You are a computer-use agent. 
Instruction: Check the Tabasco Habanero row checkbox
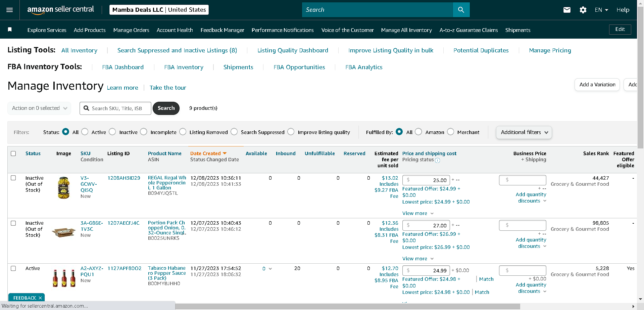coord(13,268)
